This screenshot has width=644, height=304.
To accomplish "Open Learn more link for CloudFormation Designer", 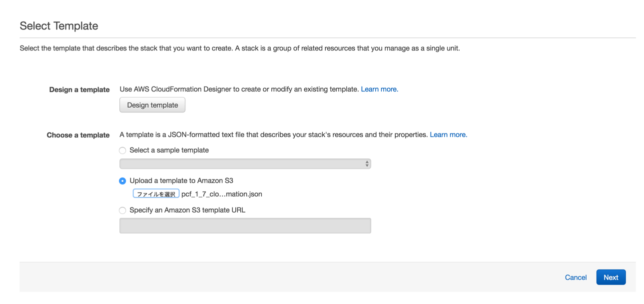I will [379, 89].
